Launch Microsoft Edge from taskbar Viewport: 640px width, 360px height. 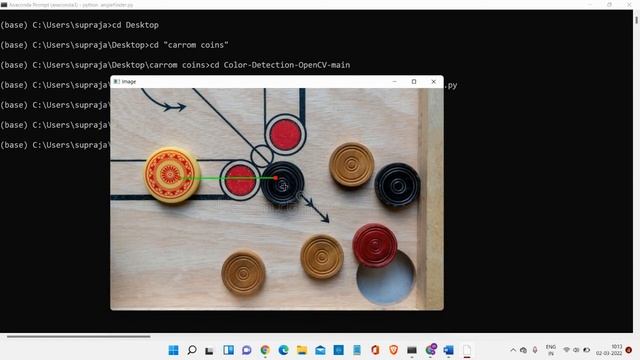click(x=283, y=350)
